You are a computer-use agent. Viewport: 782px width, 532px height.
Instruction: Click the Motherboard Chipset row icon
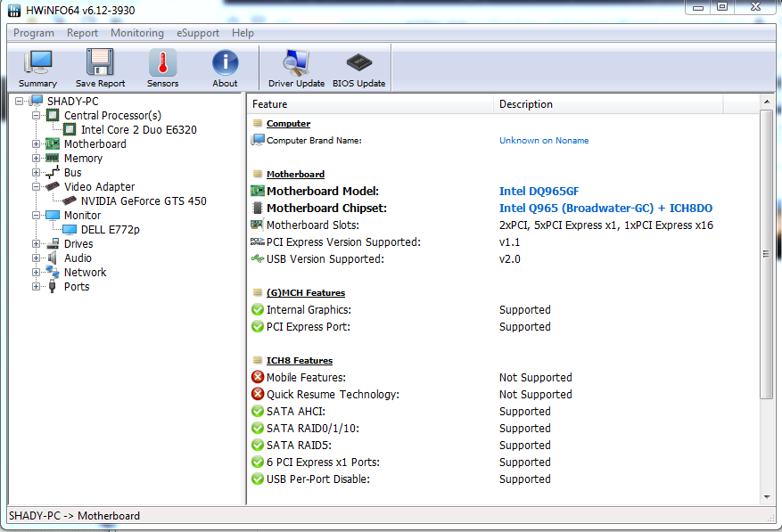tap(258, 208)
